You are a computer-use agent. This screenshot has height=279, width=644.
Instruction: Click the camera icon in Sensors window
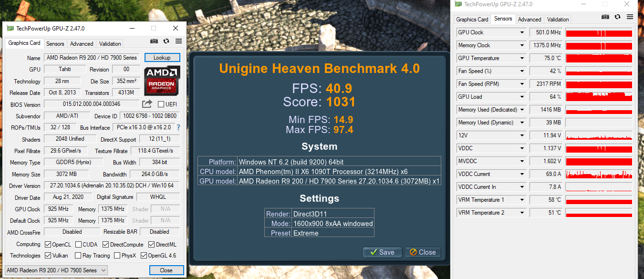605,17
